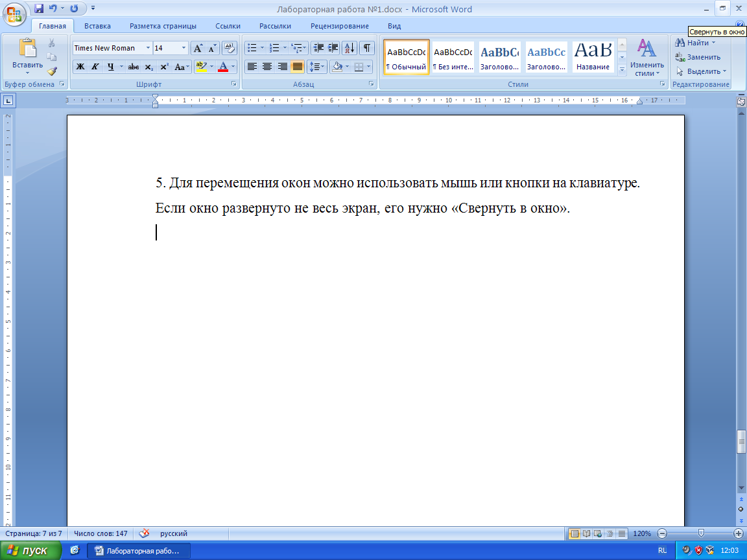Expand the styles gallery more arrow
Viewport: 747px width, 560px height.
pos(622,69)
